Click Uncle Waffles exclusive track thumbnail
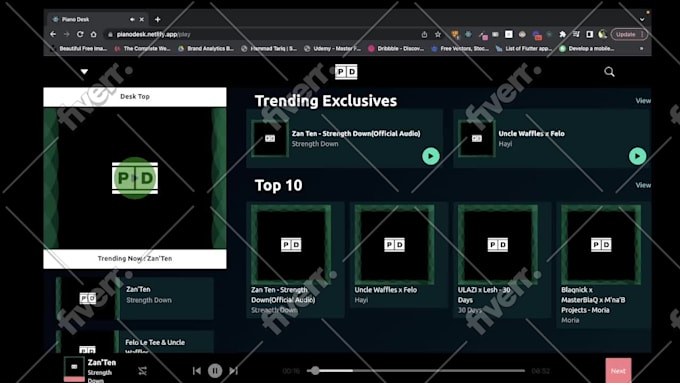680x383 pixels. pyautogui.click(x=477, y=138)
